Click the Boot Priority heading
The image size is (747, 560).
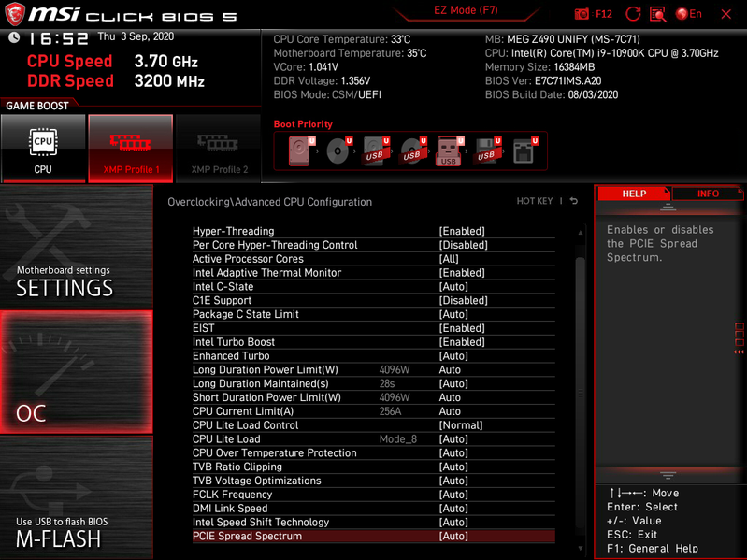[303, 124]
